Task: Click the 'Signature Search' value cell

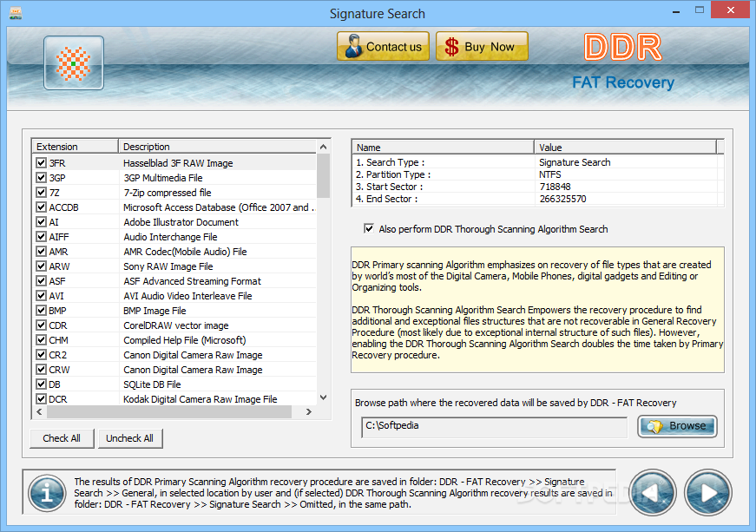Action: pos(575,162)
